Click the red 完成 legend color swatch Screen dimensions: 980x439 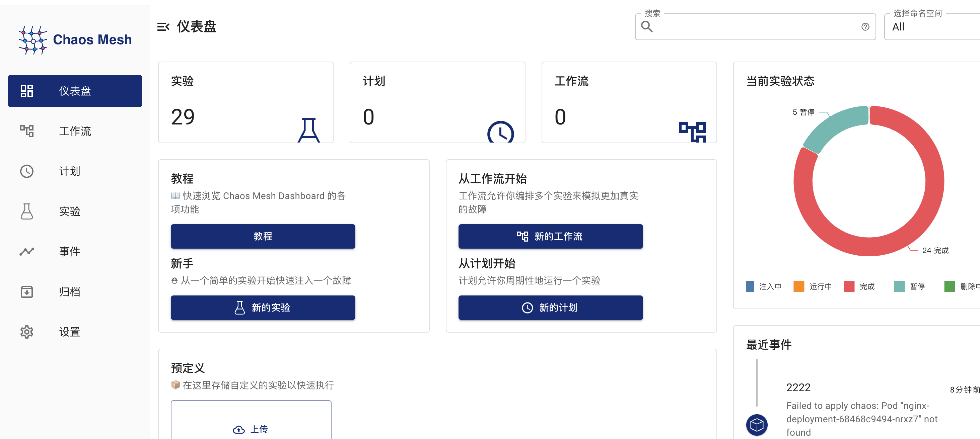[x=848, y=286]
